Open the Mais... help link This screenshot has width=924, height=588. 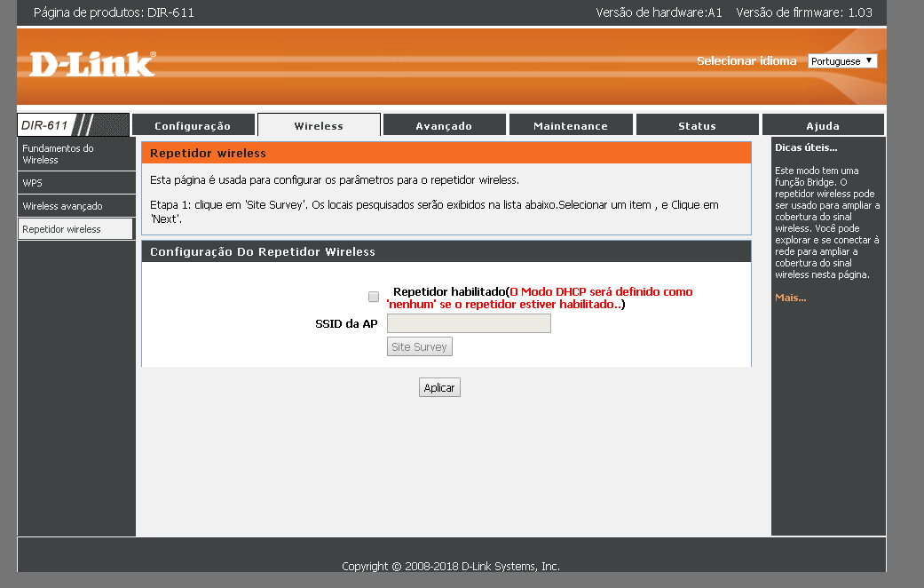click(x=791, y=298)
